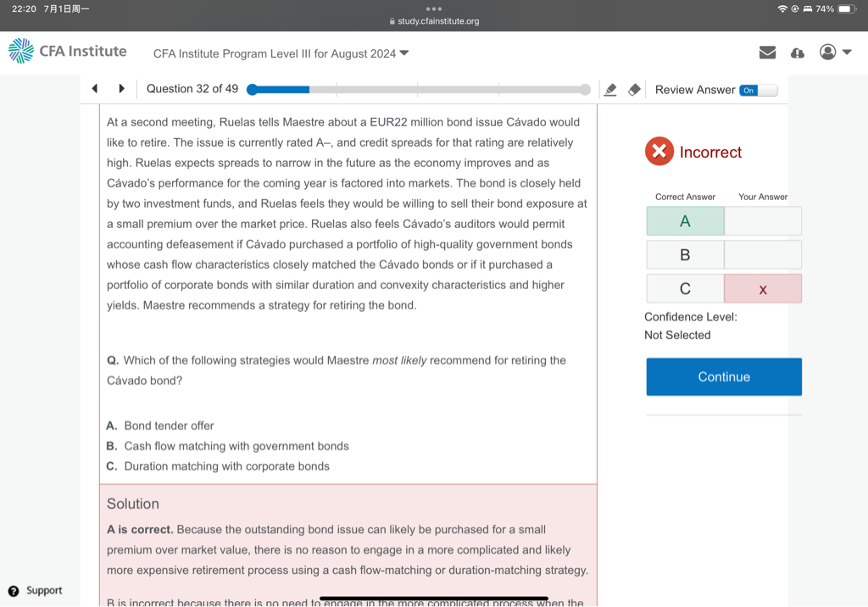The image size is (868, 607).
Task: Click the time 22:20 in status bar
Action: click(24, 8)
